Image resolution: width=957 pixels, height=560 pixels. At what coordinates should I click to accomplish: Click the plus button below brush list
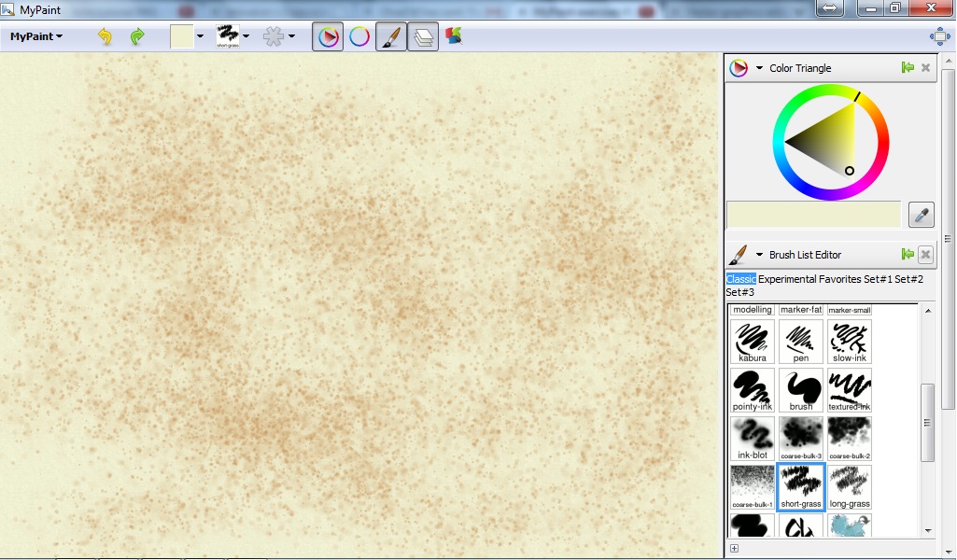(734, 549)
